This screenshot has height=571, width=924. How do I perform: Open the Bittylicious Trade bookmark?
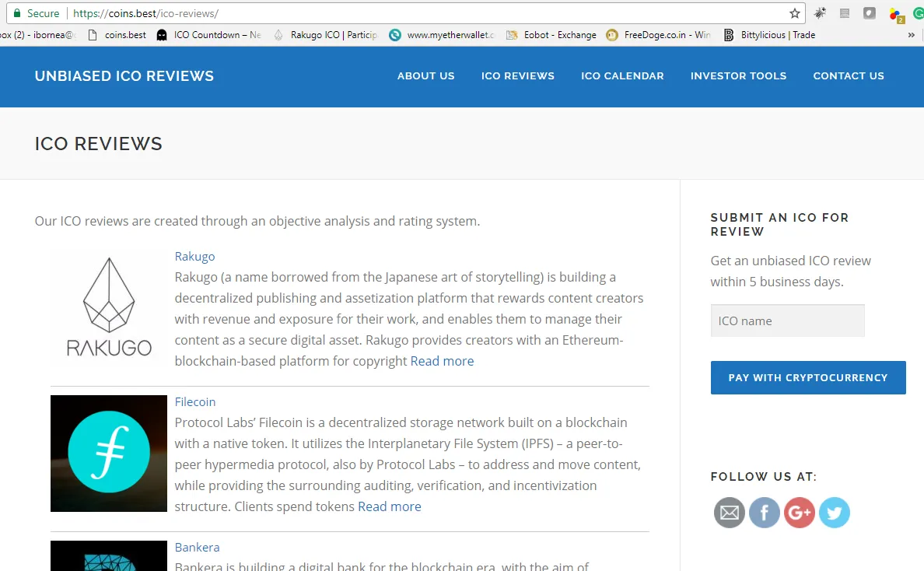point(769,35)
